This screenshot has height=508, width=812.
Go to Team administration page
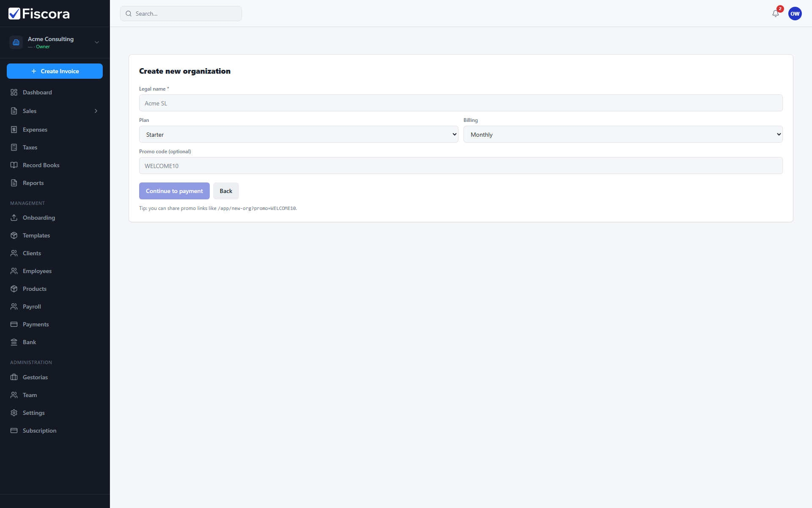(55, 395)
